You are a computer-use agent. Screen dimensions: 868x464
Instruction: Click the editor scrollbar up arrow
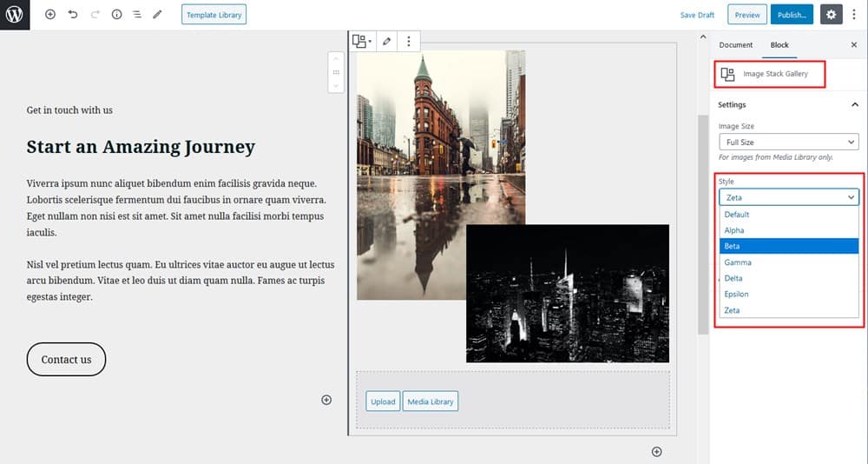point(703,37)
